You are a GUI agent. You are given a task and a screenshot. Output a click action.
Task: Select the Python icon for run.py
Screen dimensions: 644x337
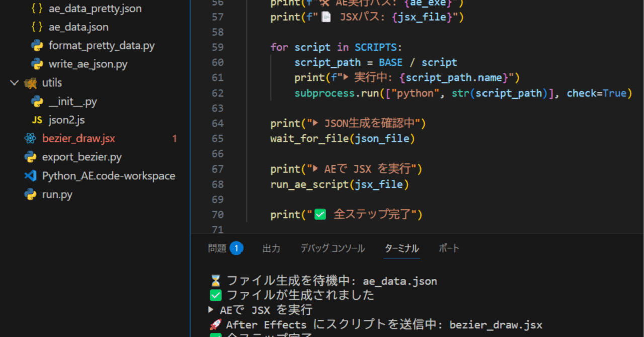pyautogui.click(x=32, y=194)
